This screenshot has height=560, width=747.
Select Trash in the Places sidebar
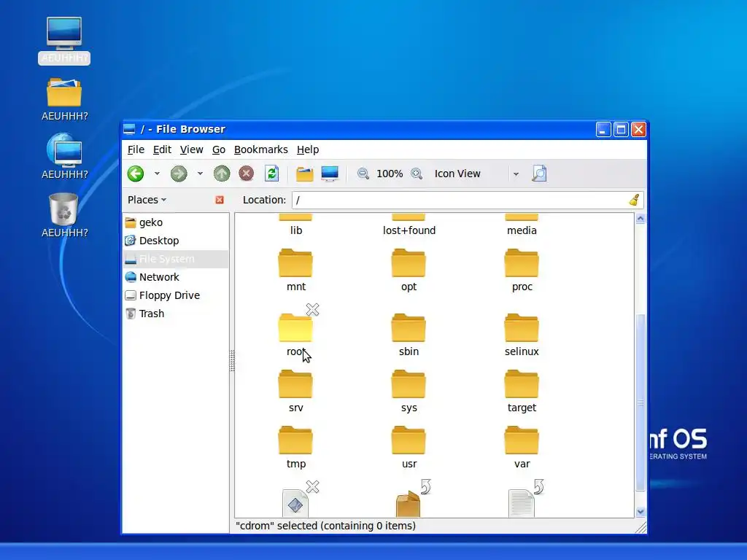click(x=176, y=314)
